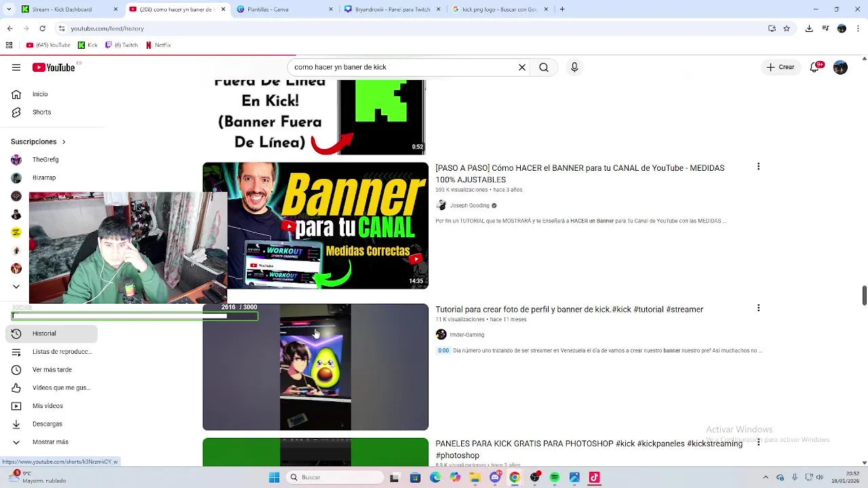Open options for PANELES PARA KICK video
Screen dimensions: 868x488
coord(758,443)
